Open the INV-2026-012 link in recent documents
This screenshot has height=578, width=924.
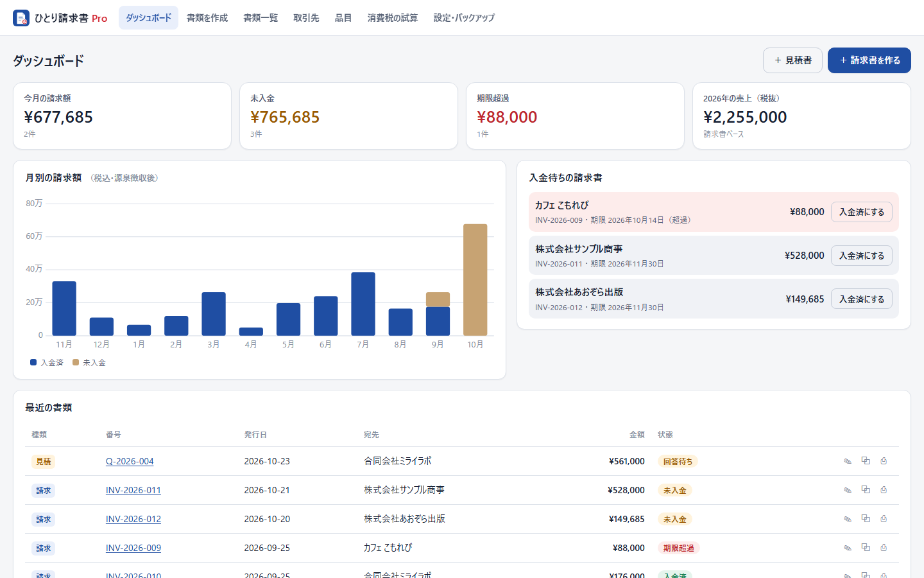133,519
